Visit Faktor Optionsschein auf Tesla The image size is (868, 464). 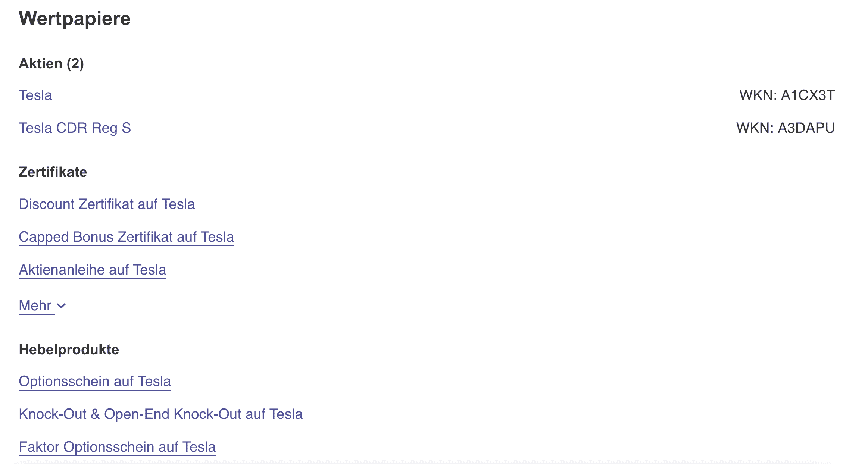click(117, 447)
